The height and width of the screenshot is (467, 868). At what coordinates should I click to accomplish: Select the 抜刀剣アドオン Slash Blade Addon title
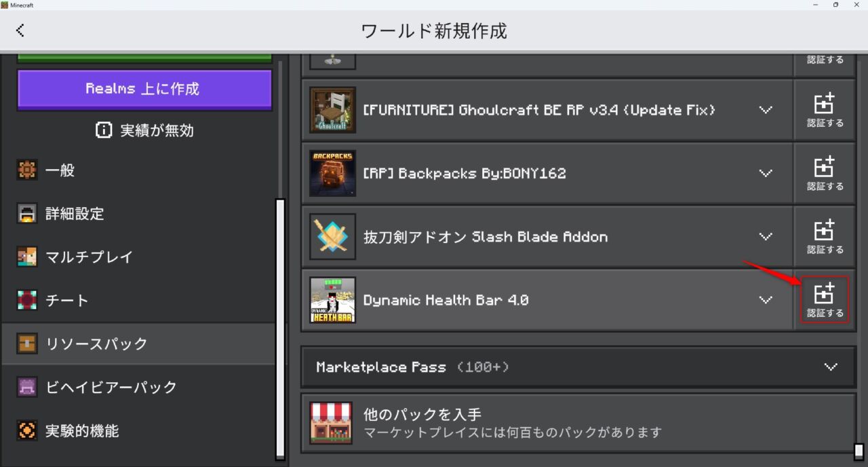[486, 237]
